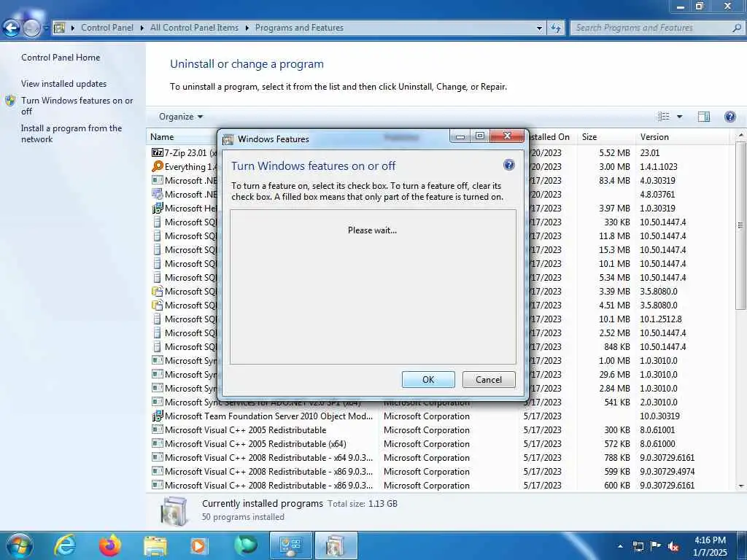
Task: Expand the address bar history dropdown
Action: (539, 28)
